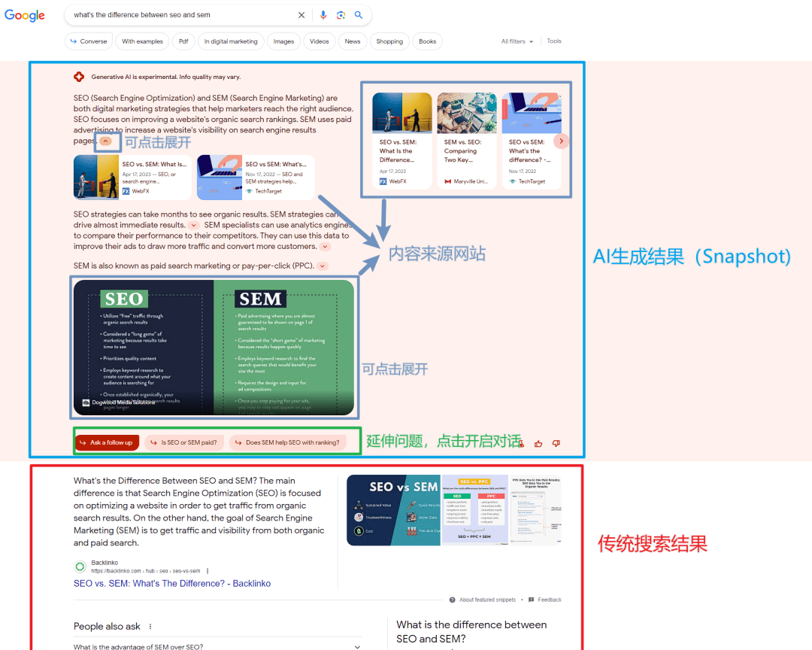812x650 pixels.
Task: Open carousel card 'SEO vs. SEM: What Is the Difference'
Action: (401, 141)
